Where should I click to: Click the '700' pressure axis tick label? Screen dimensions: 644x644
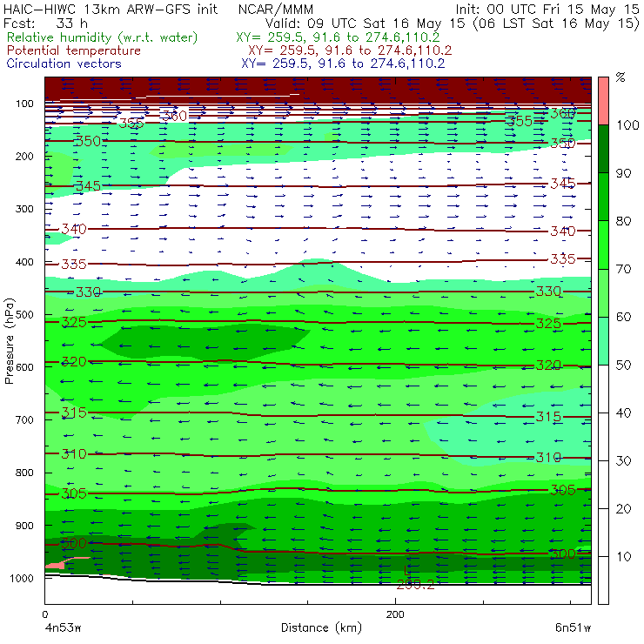[24, 420]
